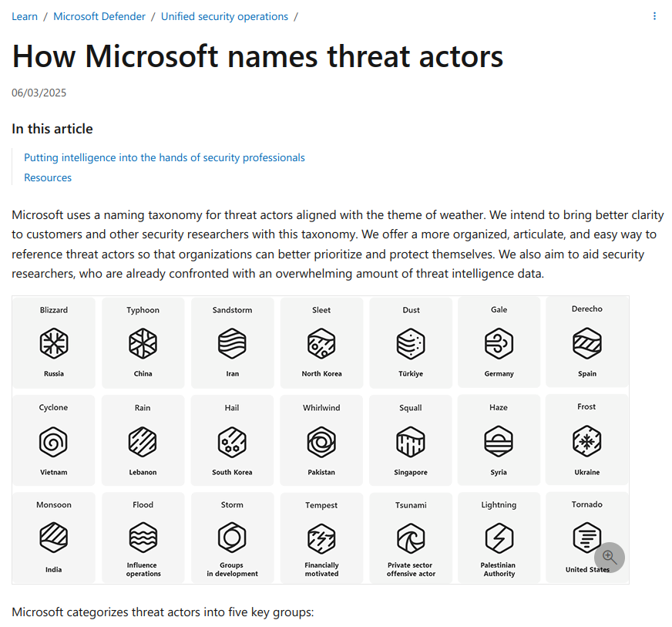Image resolution: width=672 pixels, height=627 pixels.
Task: Click the Squall icon for Singapore
Action: pos(411,442)
